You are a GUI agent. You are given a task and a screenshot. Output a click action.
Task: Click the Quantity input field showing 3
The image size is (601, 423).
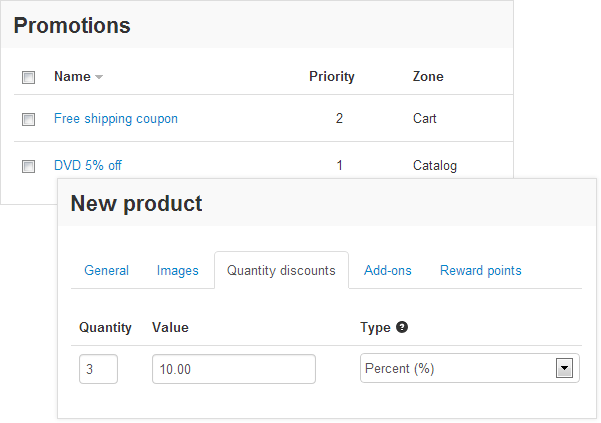[x=99, y=369]
